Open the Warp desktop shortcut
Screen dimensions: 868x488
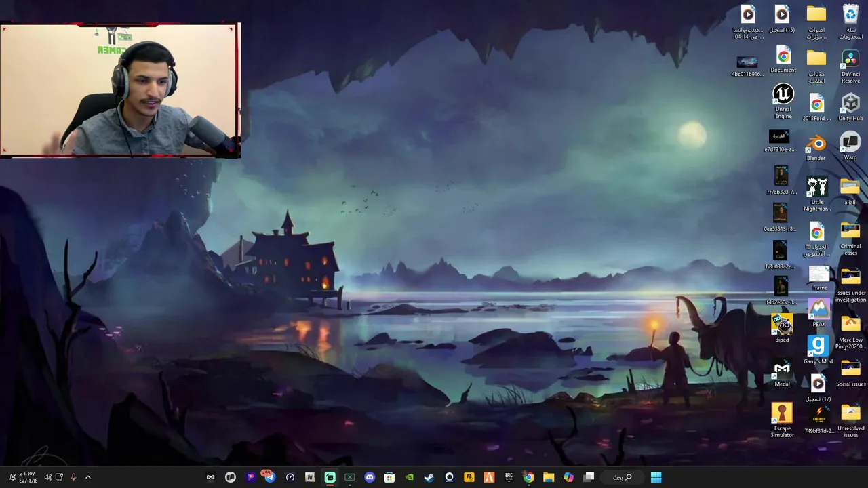850,146
